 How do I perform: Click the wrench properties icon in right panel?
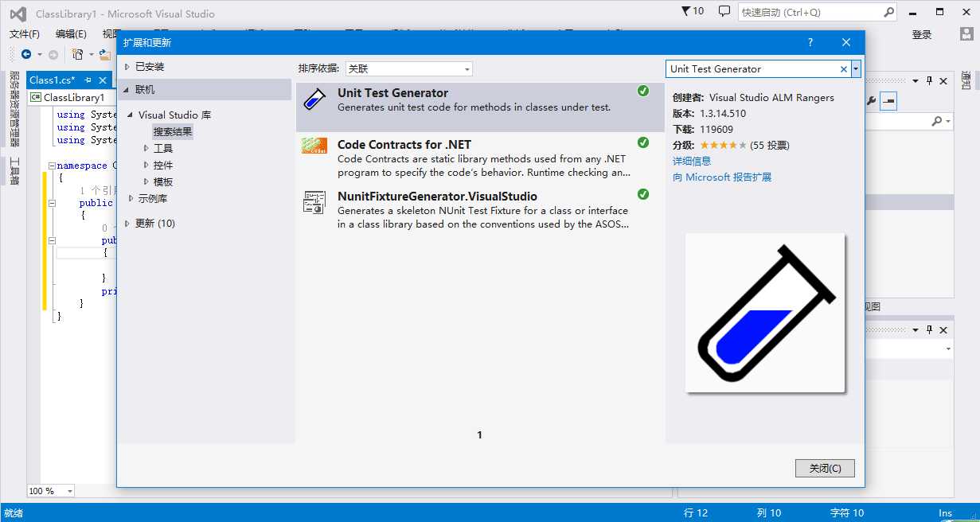871,101
